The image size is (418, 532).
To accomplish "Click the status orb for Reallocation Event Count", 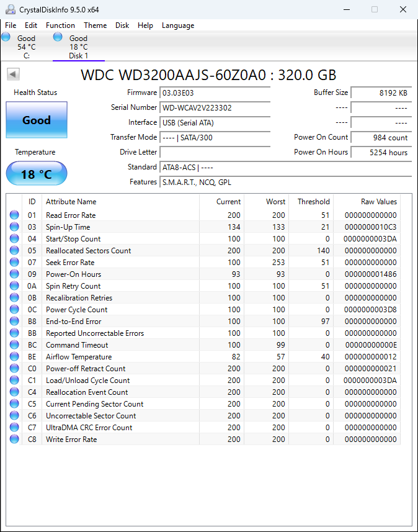I will pos(14,392).
